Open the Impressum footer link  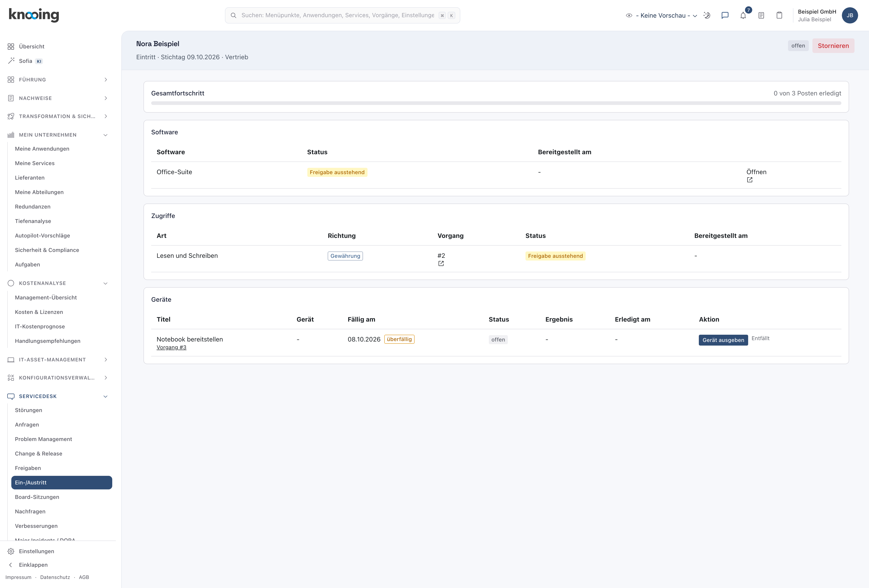[18, 577]
